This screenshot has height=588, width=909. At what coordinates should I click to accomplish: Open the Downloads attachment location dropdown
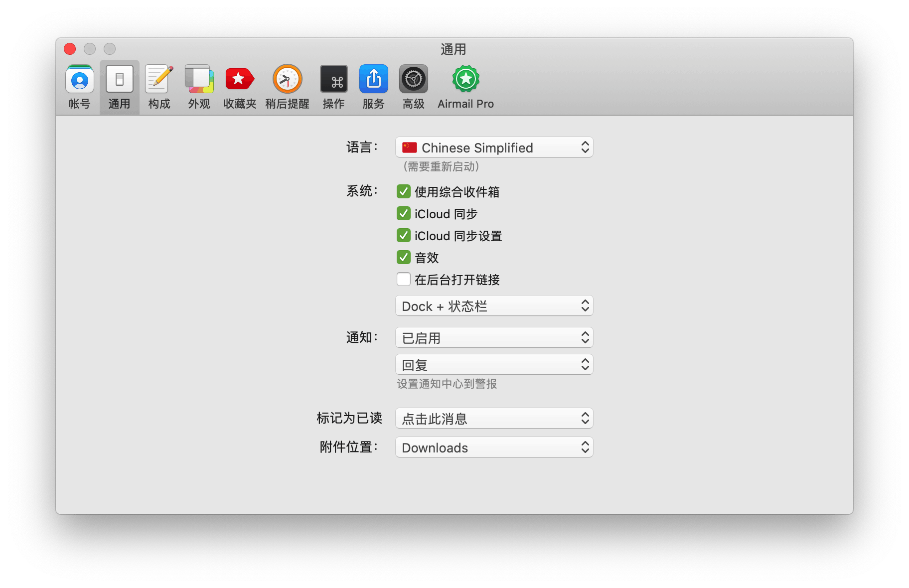point(494,447)
